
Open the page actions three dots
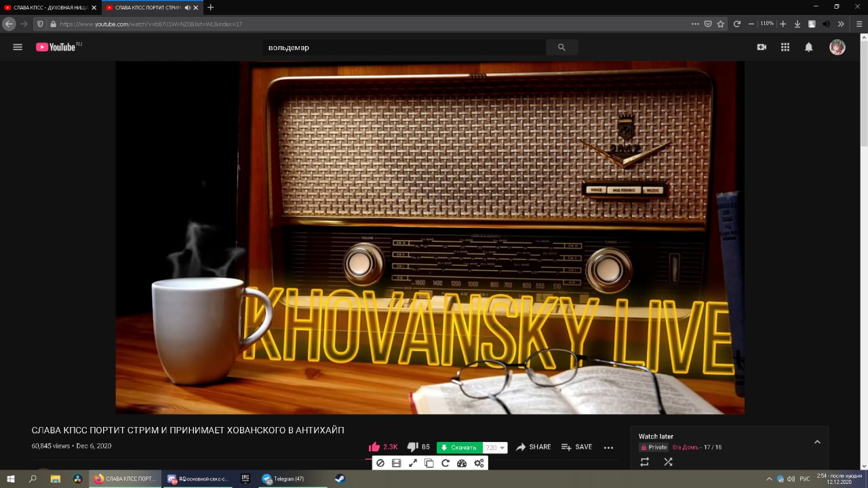[x=694, y=24]
